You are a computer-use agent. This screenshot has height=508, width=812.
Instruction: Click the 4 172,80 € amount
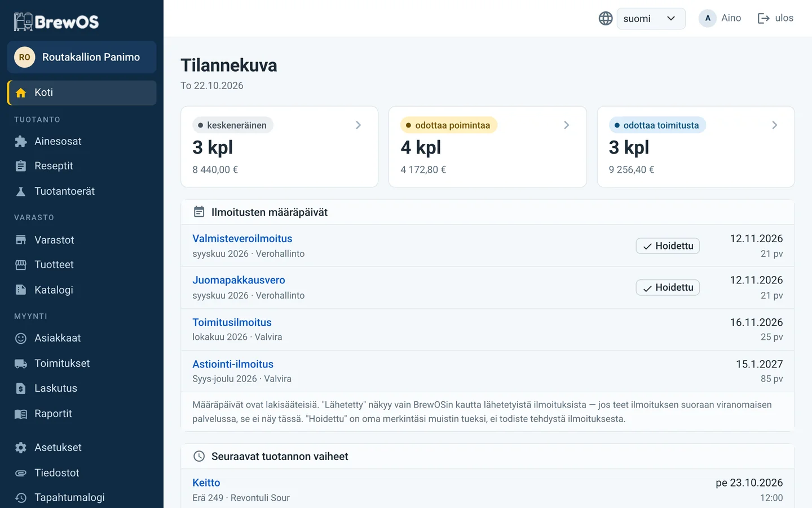tap(423, 169)
